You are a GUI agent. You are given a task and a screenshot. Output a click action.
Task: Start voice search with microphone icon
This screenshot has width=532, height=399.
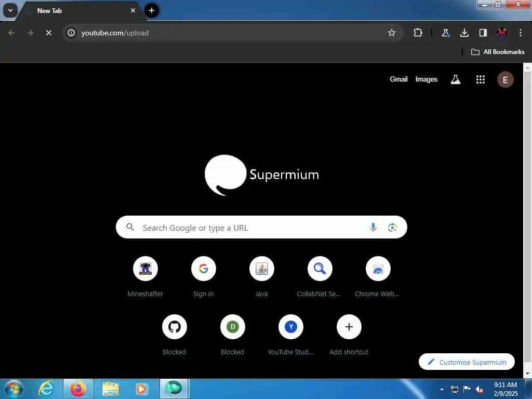pos(373,228)
